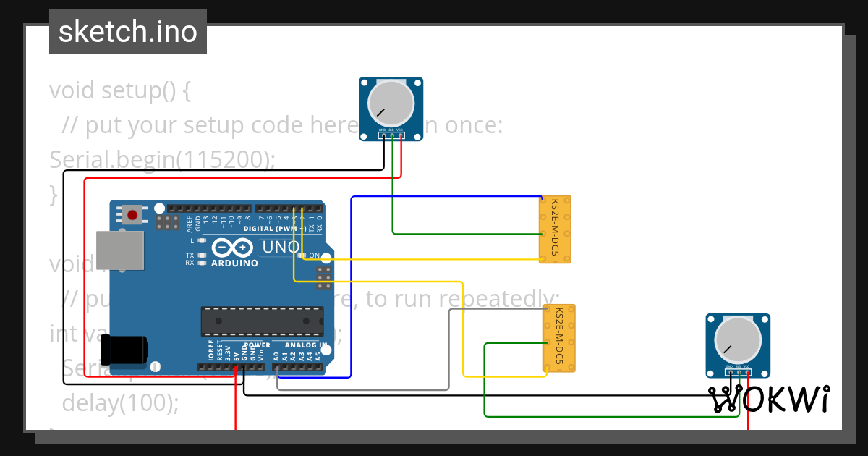
Task: Select the 5V pin on the POWER header
Action: point(236,367)
